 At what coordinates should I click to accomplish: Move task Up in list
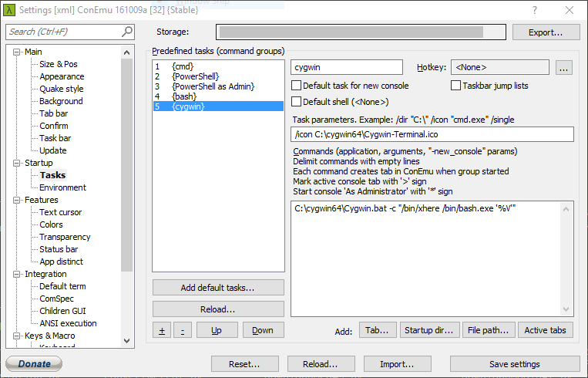217,330
